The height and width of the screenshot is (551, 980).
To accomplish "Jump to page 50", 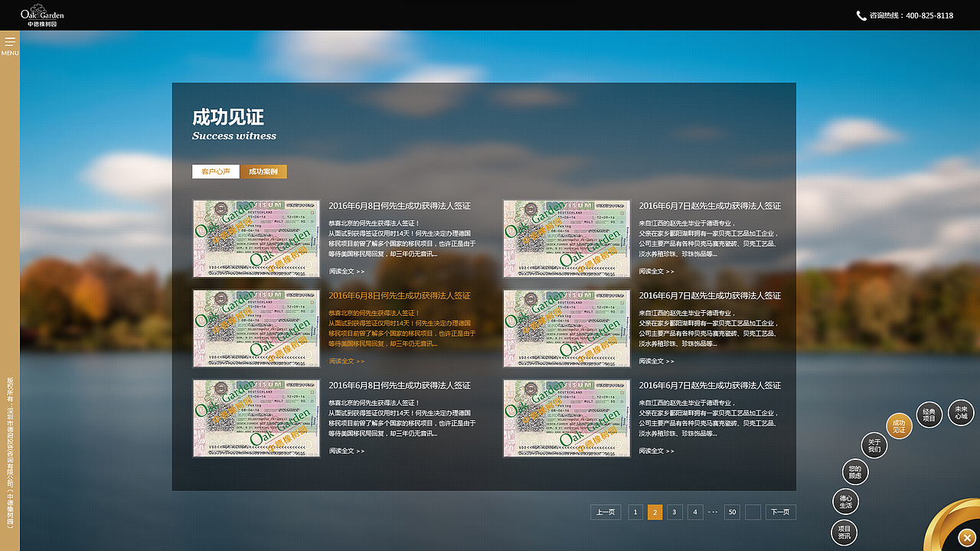I will tap(732, 512).
